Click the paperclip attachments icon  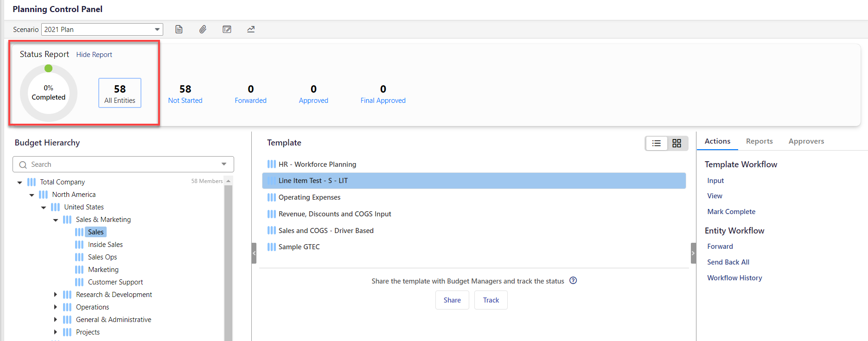point(203,29)
